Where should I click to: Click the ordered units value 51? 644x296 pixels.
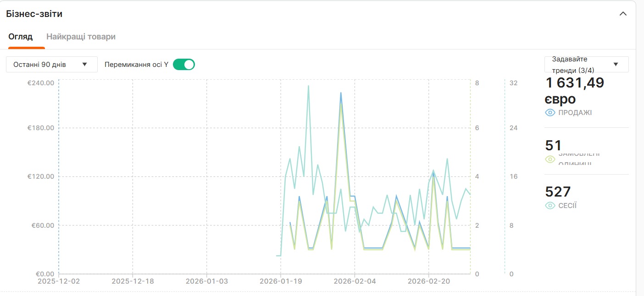554,146
